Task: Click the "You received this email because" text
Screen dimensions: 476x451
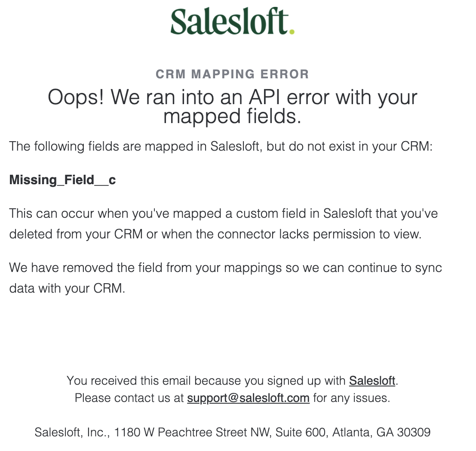Action: point(206,380)
